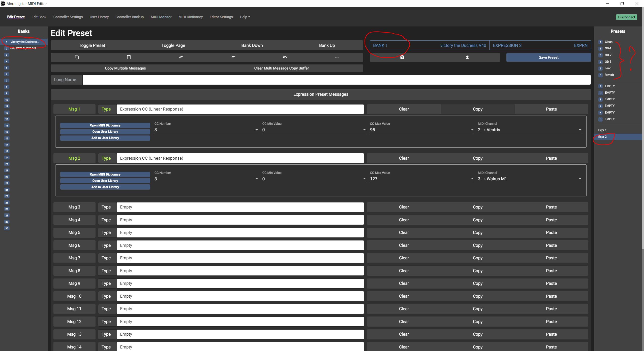The width and height of the screenshot is (644, 351).
Task: Click the upload arrow icon
Action: pos(467,57)
